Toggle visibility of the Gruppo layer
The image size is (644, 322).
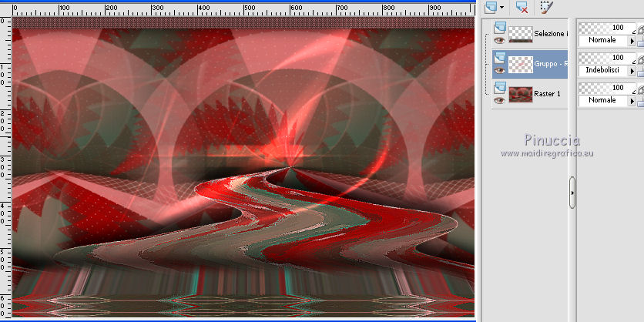499,70
